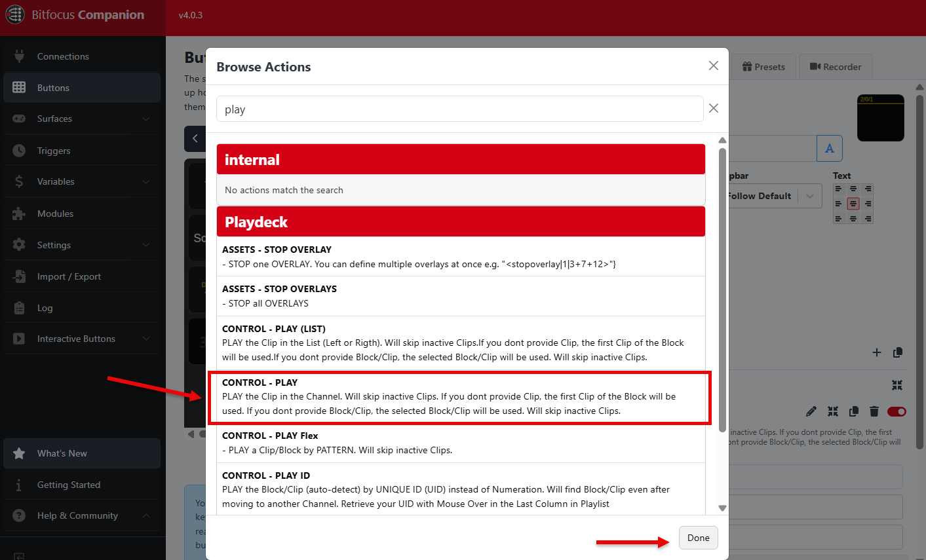Collapse the Help & Community section

coord(82,515)
